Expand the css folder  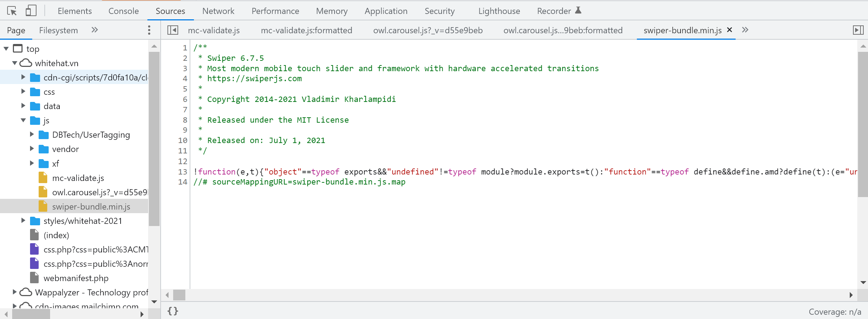tap(23, 92)
